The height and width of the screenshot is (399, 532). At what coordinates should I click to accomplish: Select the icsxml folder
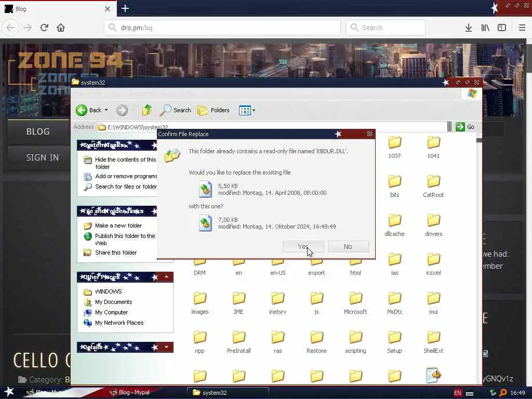point(433,264)
